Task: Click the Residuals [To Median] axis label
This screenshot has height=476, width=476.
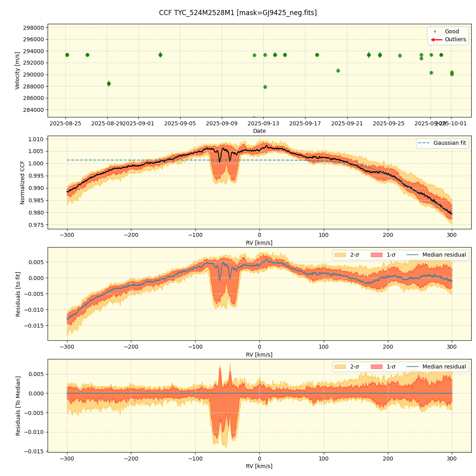Action: [18, 406]
